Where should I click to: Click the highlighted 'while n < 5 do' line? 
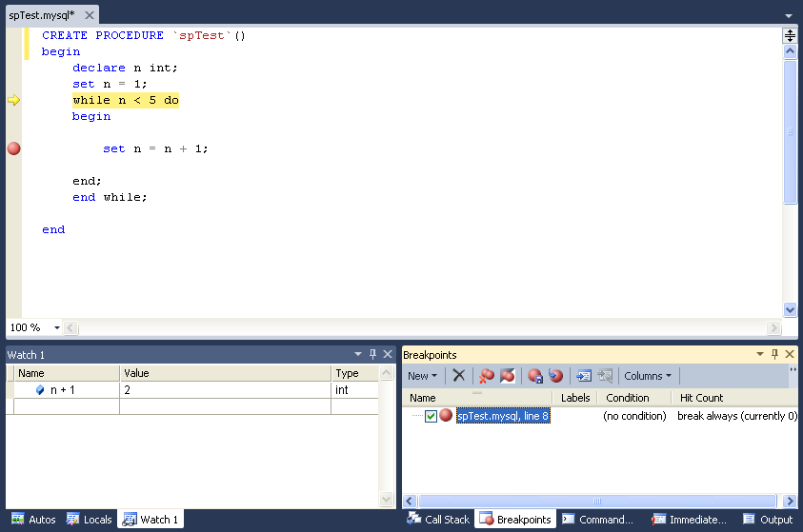click(x=126, y=100)
